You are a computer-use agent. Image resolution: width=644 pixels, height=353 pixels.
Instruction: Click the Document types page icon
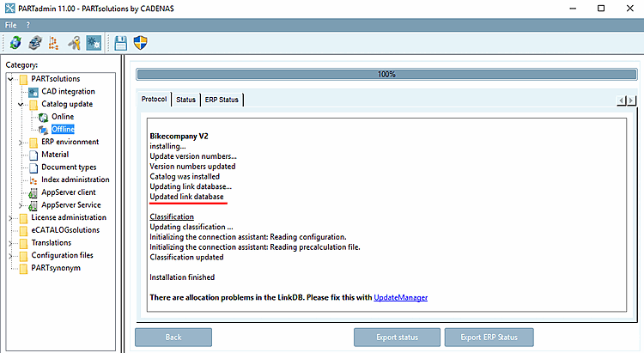(33, 167)
